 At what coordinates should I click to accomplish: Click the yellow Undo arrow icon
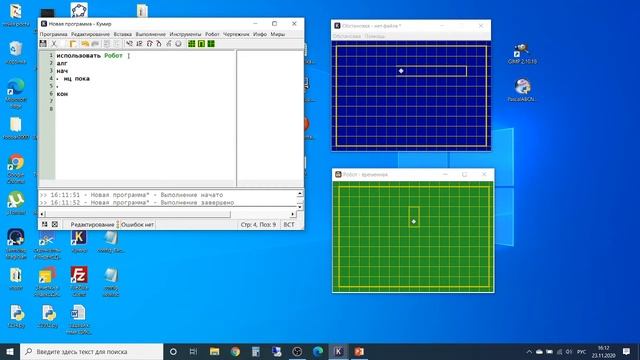[x=85, y=44]
